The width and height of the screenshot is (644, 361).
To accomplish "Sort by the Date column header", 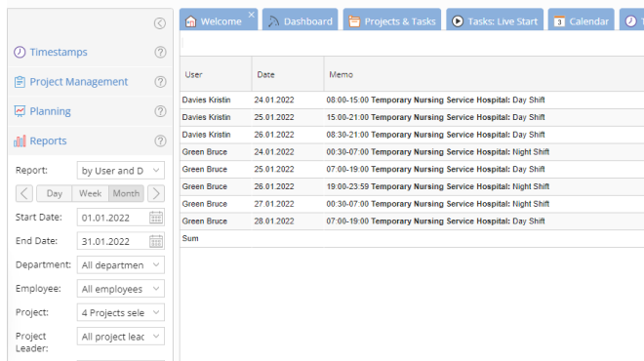I will 288,74.
